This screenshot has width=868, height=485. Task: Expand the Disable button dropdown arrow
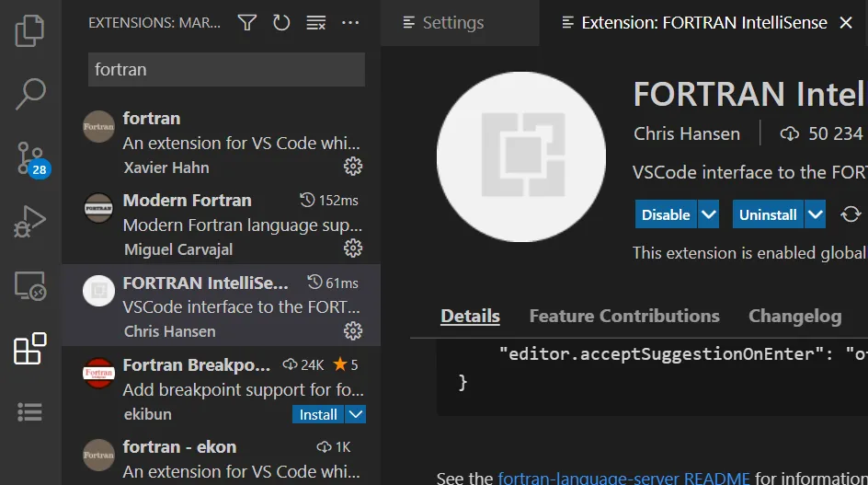[708, 214]
